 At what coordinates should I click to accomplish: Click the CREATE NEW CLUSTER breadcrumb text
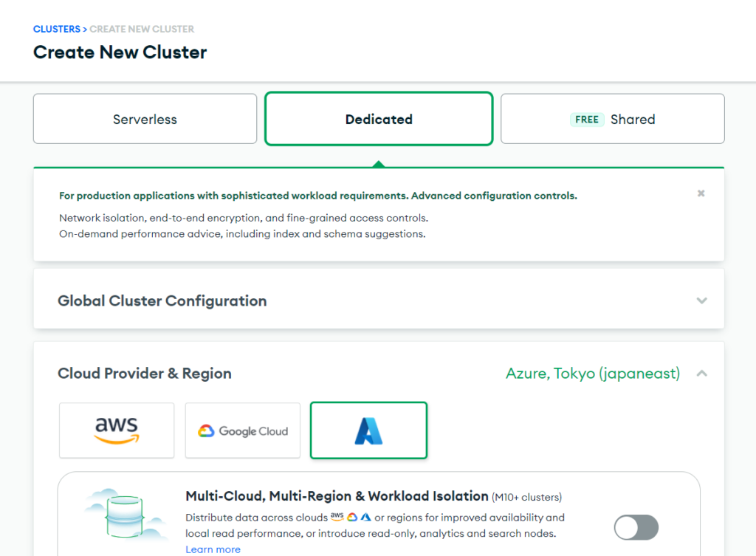click(x=142, y=29)
